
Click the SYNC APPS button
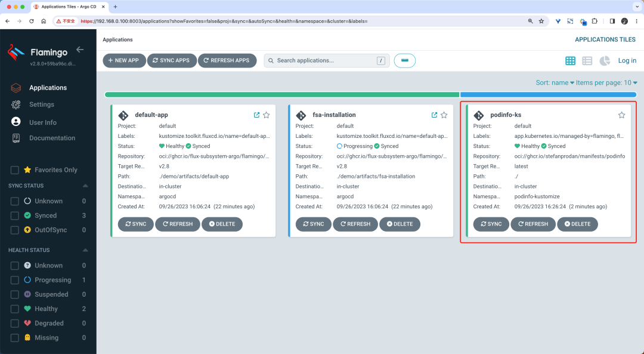pyautogui.click(x=172, y=60)
